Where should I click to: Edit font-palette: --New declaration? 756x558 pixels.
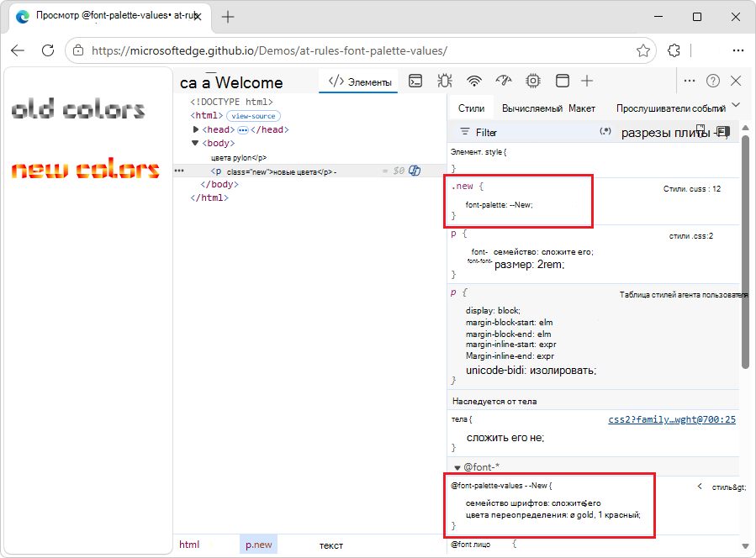(x=499, y=205)
